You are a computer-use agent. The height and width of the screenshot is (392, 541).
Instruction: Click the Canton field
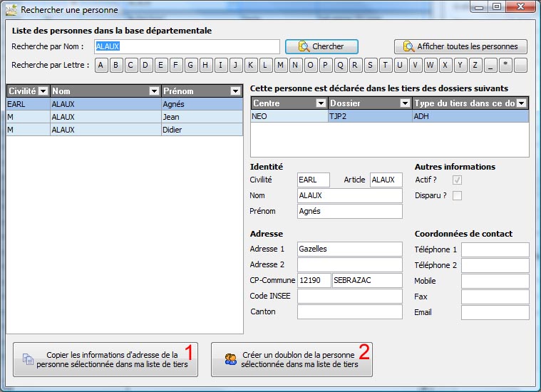pos(350,312)
